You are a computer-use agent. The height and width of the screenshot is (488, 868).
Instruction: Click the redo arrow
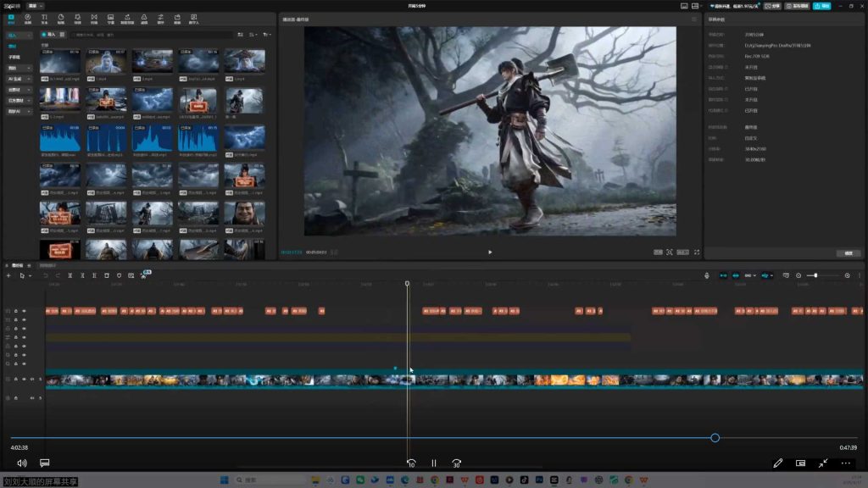coord(58,275)
